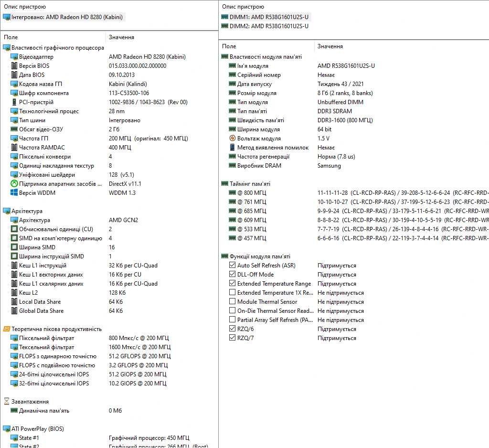Toggle the Extended Temperature Range checkbox
This screenshot has width=489, height=448.
point(232,283)
